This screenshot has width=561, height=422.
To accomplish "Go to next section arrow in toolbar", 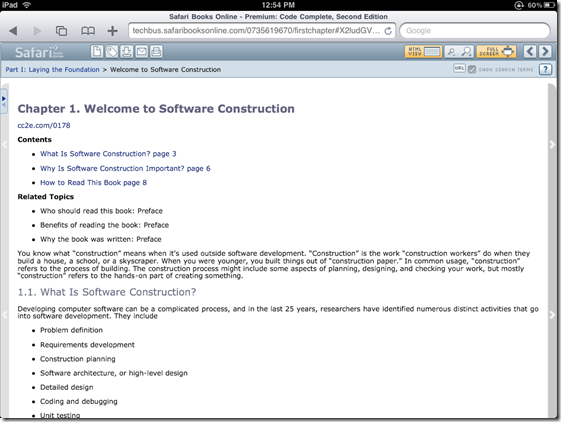I will tap(545, 52).
